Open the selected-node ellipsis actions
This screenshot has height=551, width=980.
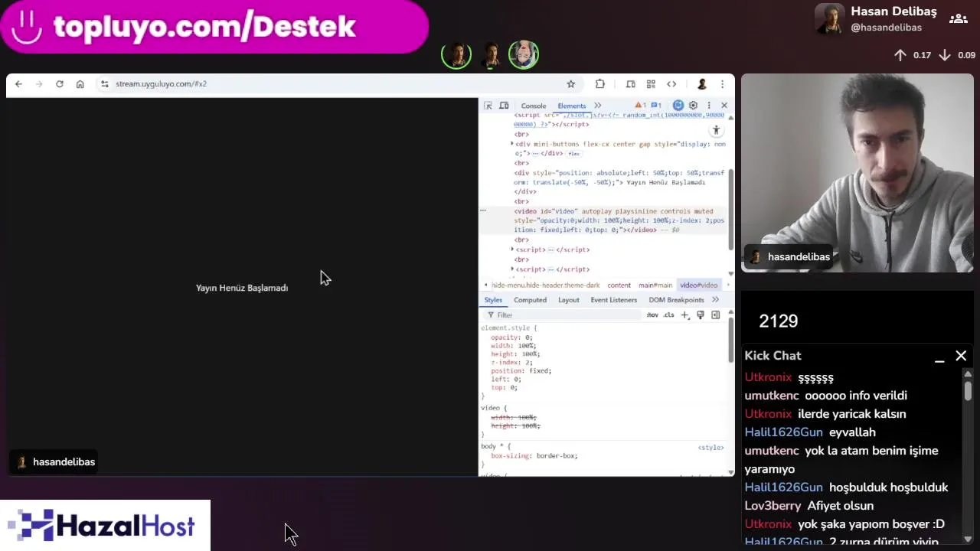[x=483, y=210]
